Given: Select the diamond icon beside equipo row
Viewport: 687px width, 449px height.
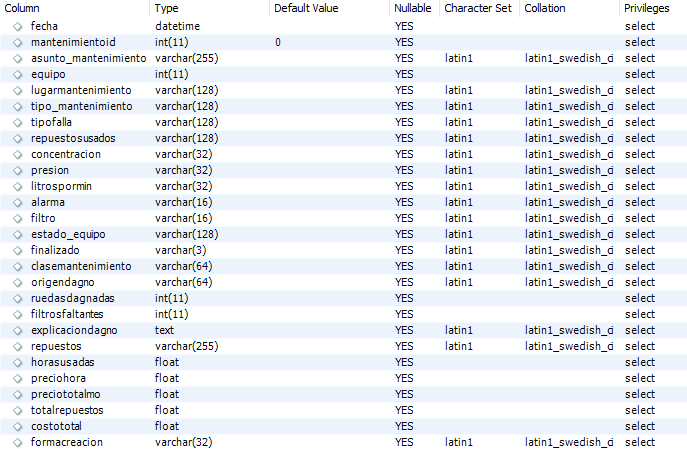Looking at the screenshot, I should pos(18,74).
